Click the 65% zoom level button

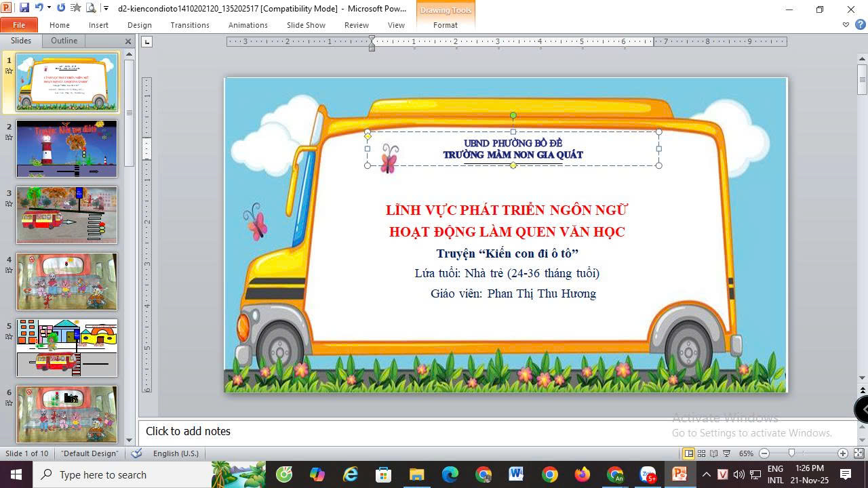tap(746, 453)
